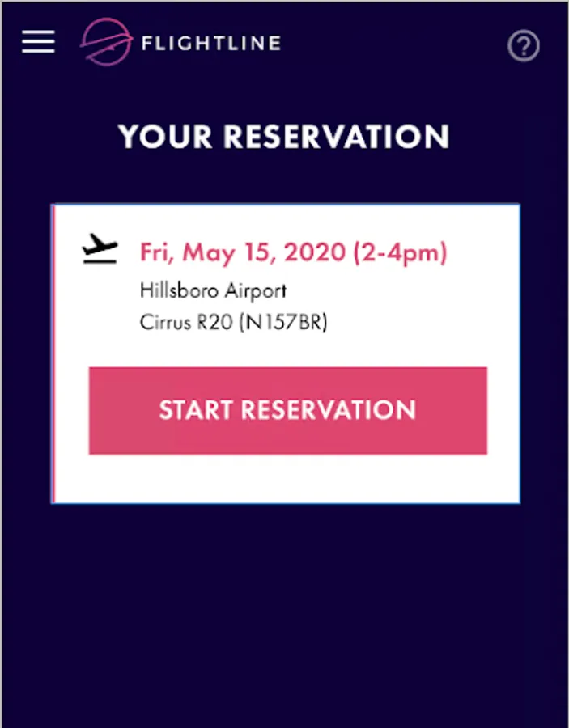Select the Fri, May 15, 2020 date text
Viewport: 569px width, 728px height.
tap(243, 253)
